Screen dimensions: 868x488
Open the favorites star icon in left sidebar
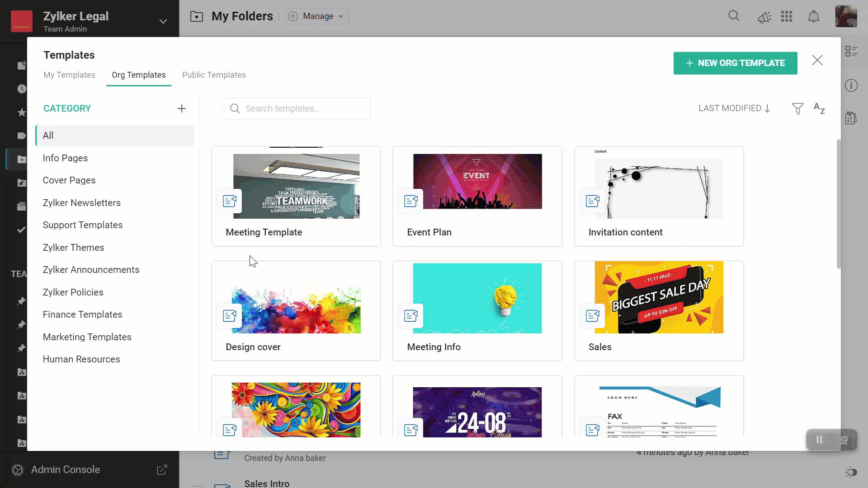22,112
